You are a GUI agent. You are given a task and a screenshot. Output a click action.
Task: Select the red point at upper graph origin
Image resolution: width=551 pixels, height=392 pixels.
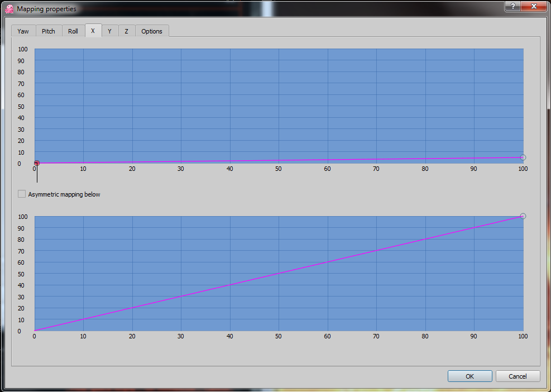click(36, 163)
